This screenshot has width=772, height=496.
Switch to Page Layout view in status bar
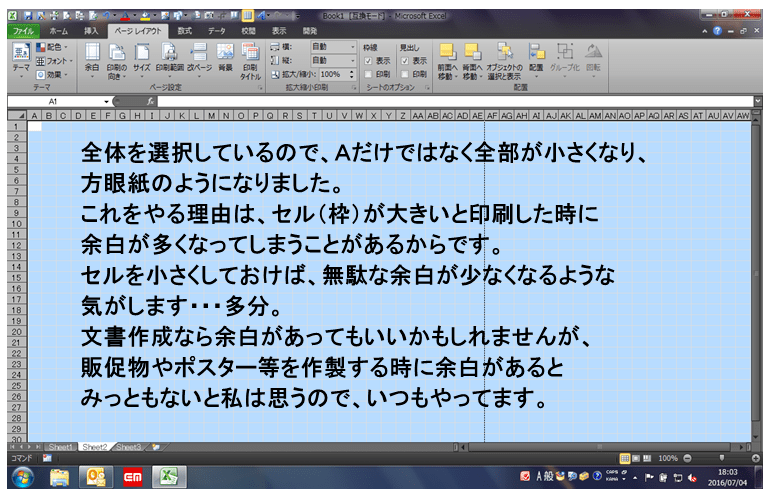[x=636, y=458]
